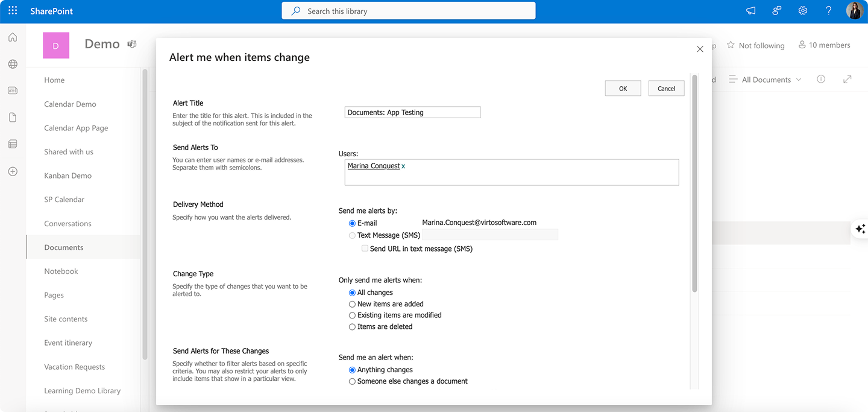
Task: Open the megaphone announcements icon
Action: pos(750,10)
